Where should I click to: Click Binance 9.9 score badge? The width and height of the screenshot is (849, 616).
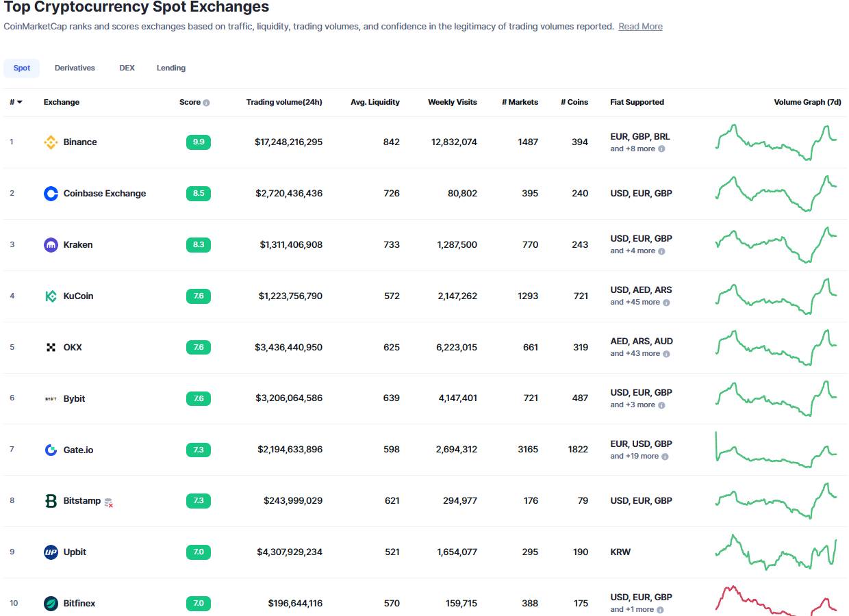coord(199,142)
